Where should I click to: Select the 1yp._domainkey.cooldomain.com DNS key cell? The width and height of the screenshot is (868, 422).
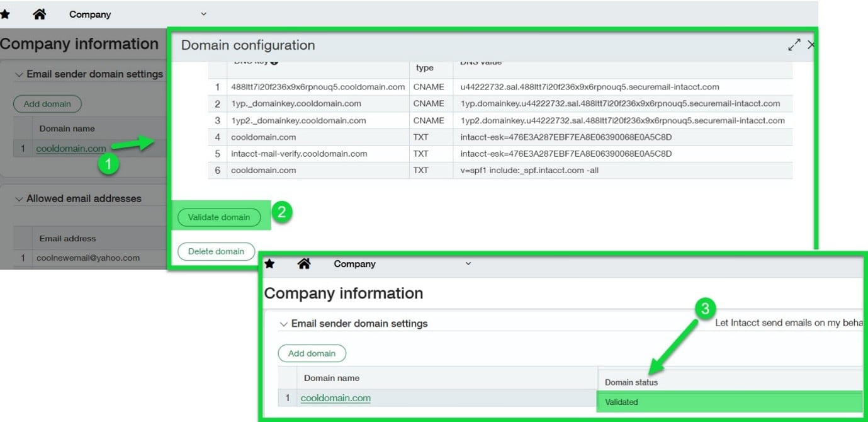[x=318, y=103]
